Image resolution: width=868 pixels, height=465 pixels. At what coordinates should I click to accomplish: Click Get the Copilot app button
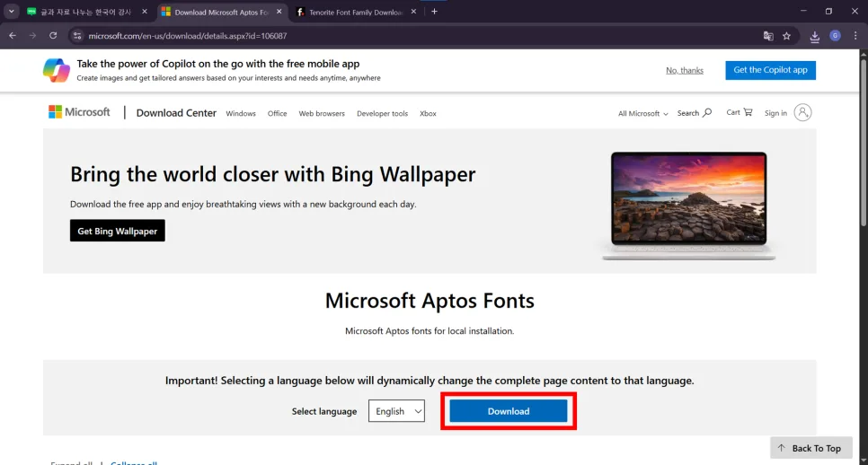[x=771, y=70]
